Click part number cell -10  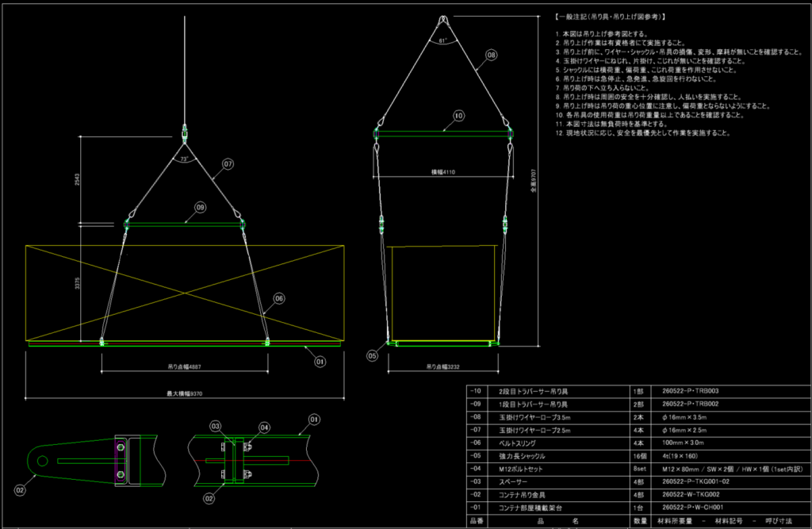point(476,391)
